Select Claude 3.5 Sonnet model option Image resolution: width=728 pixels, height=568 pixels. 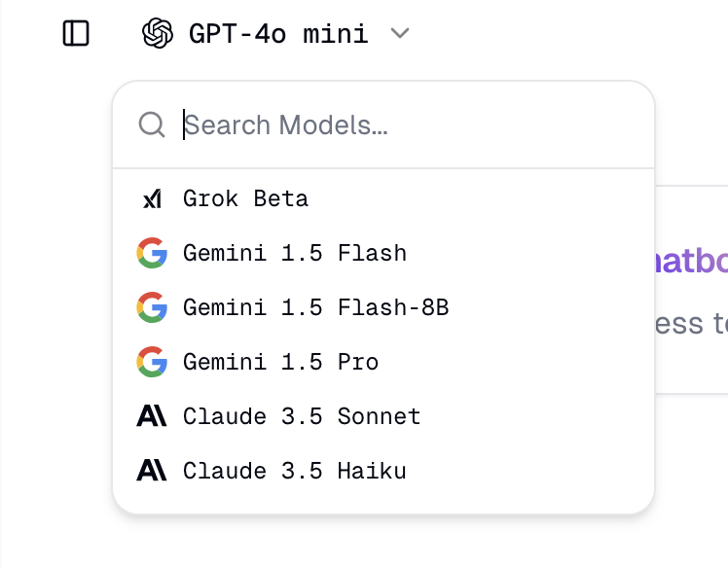tap(303, 417)
